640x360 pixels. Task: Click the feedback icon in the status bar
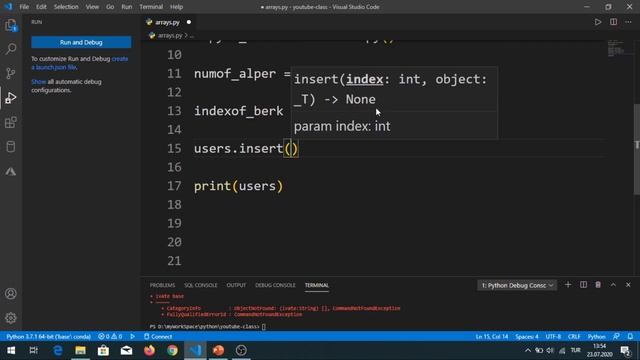[x=616, y=337]
